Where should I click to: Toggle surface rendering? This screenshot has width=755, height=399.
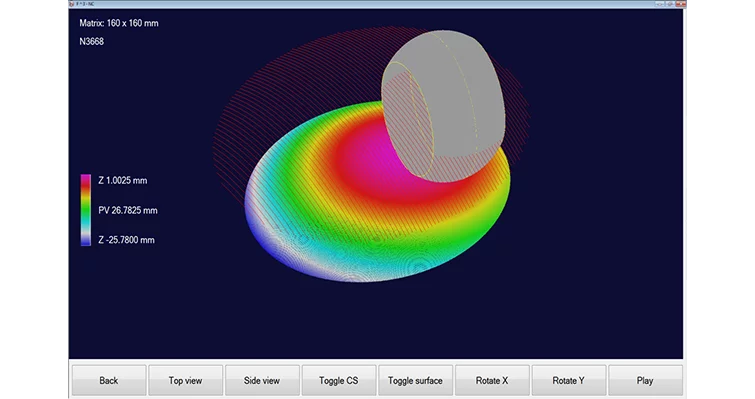(x=415, y=380)
